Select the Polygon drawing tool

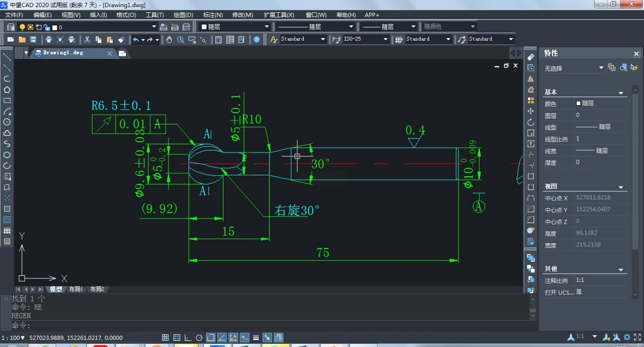(x=7, y=90)
